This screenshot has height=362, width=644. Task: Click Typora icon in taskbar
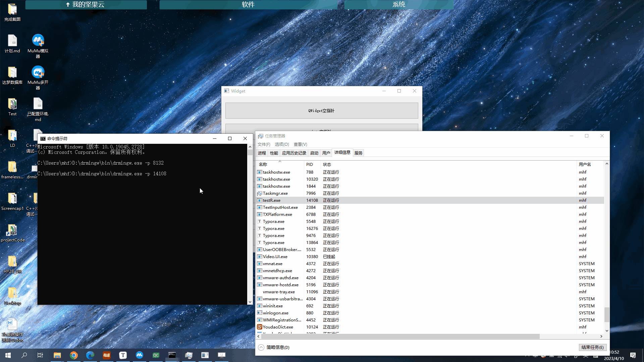[x=123, y=355]
